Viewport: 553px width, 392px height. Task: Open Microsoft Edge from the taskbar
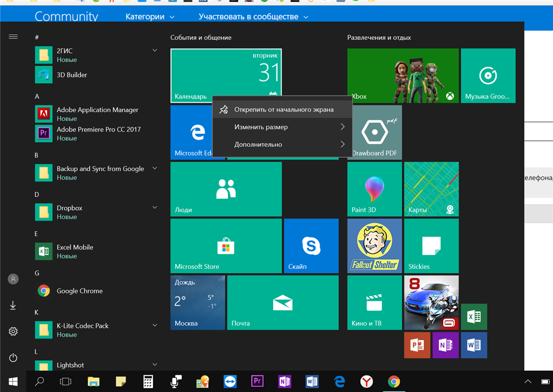tap(339, 381)
